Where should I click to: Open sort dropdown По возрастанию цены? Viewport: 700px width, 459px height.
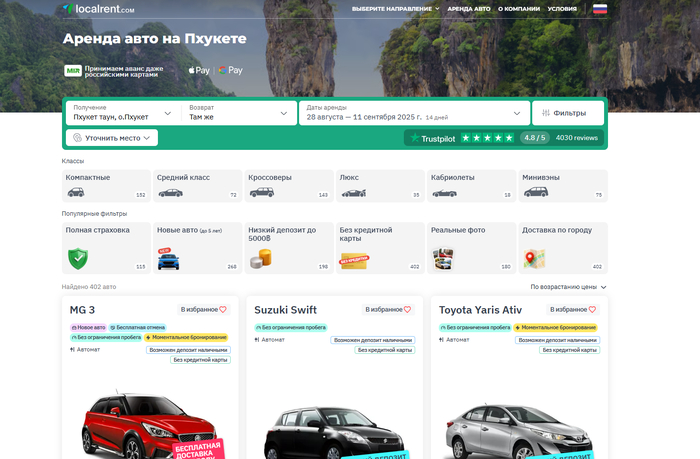(568, 287)
